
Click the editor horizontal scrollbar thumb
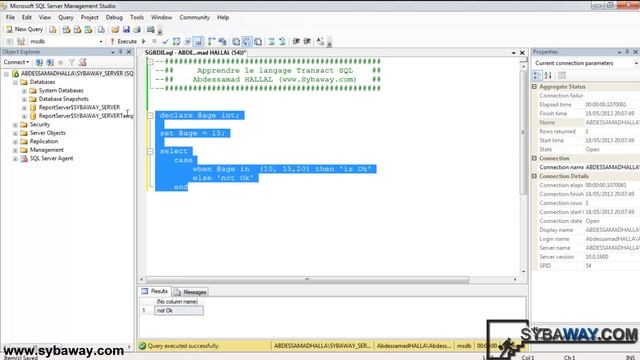click(307, 280)
